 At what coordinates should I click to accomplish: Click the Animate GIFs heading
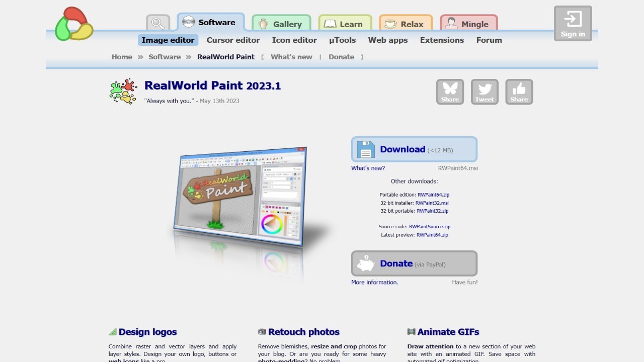(448, 332)
